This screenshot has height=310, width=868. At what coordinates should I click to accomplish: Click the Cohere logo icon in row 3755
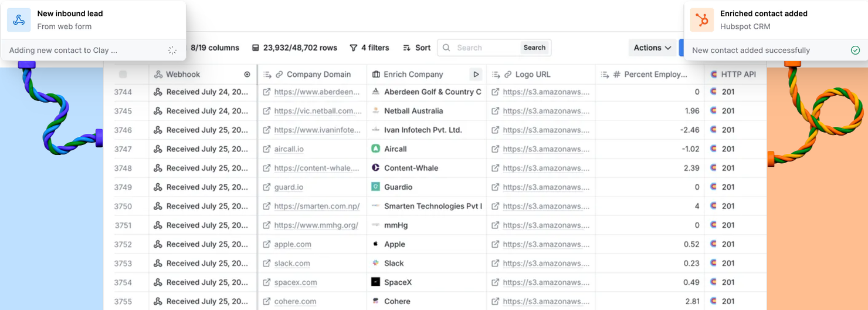click(x=376, y=301)
